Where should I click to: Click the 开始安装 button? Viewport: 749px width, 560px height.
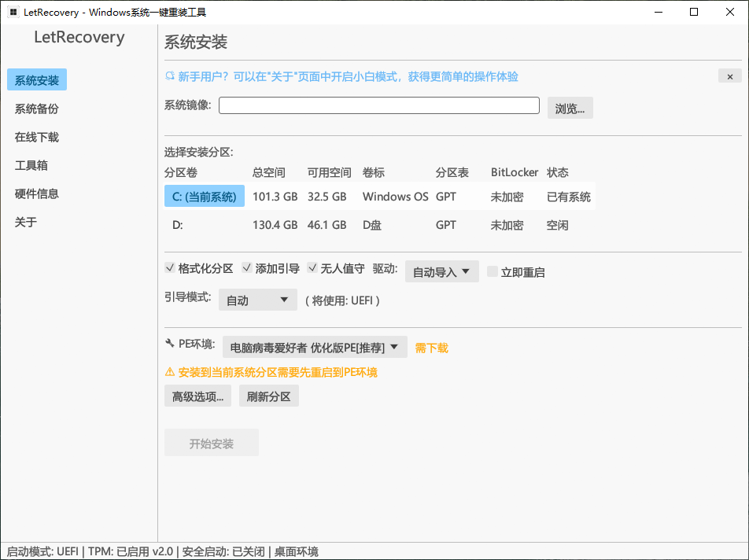click(212, 443)
